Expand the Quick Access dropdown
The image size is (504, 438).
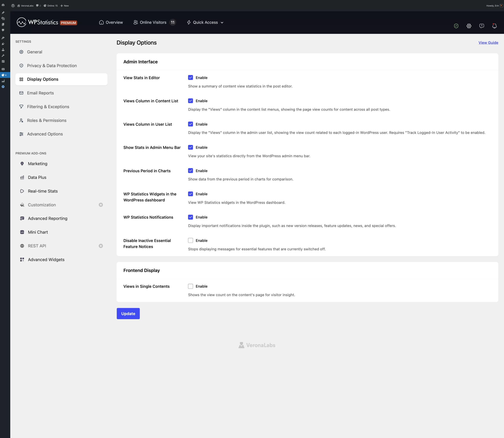(205, 22)
